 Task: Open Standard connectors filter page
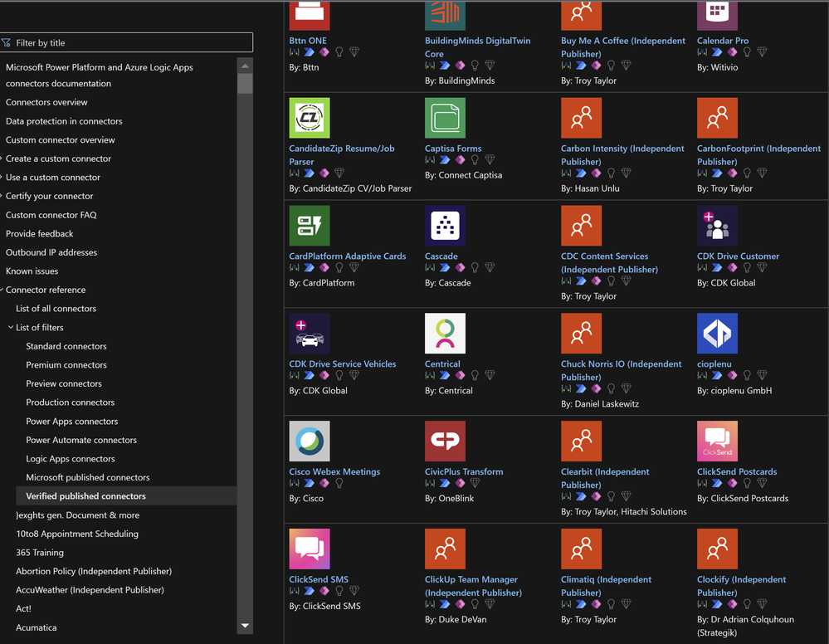tap(66, 346)
